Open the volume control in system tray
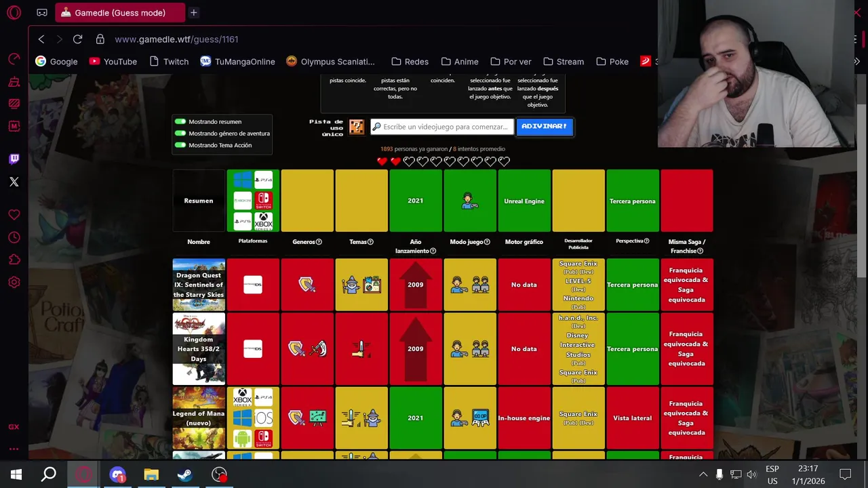868x488 pixels. [751, 474]
